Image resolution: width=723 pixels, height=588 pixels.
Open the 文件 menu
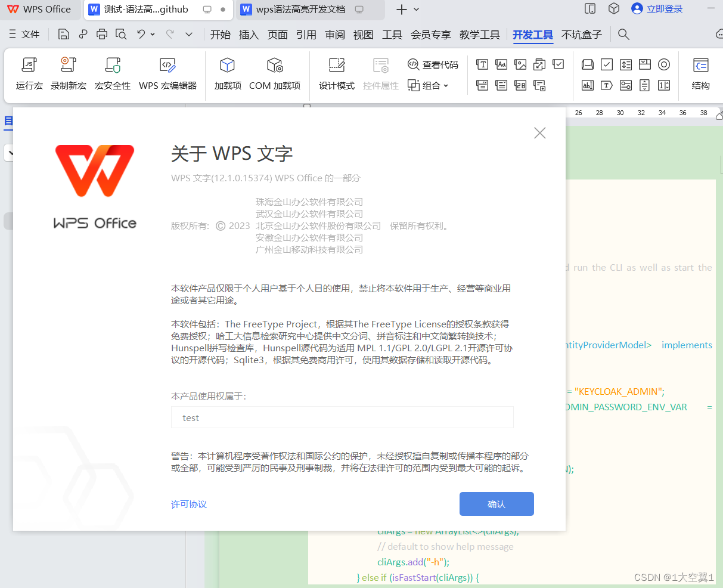click(24, 35)
